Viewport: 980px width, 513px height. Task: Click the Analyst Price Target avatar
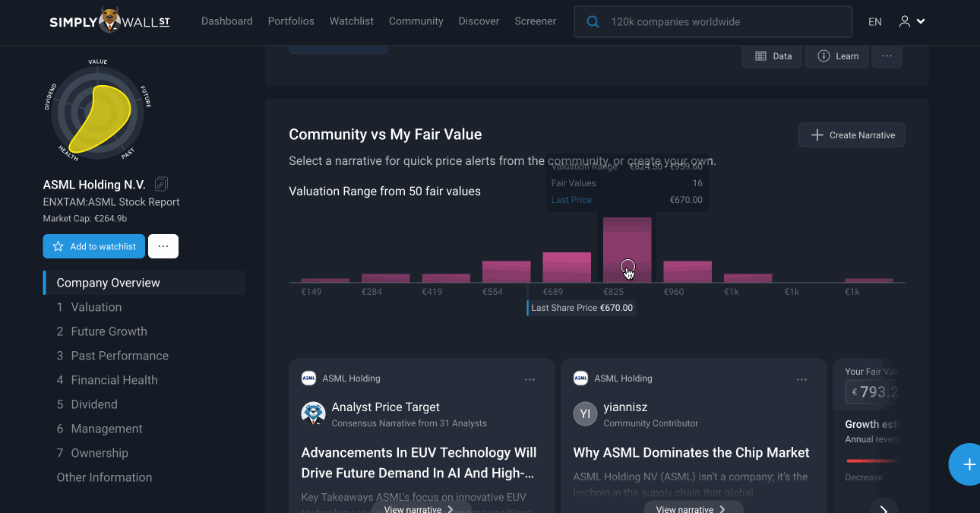point(313,414)
